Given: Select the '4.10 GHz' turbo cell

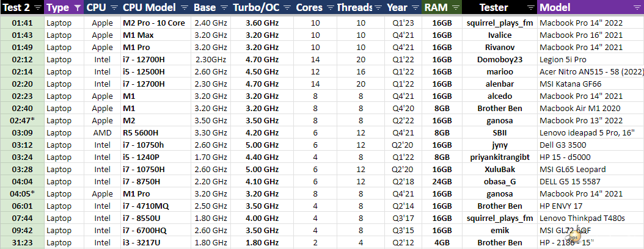Looking at the screenshot, I should pyautogui.click(x=262, y=181).
